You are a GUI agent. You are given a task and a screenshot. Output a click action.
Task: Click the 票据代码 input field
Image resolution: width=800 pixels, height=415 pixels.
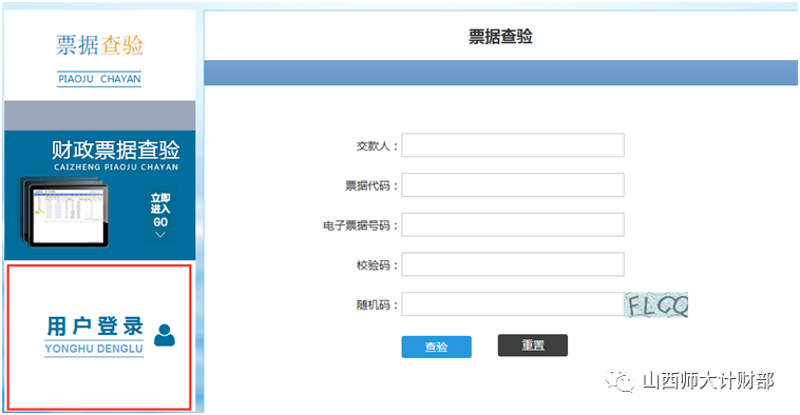pyautogui.click(x=513, y=185)
